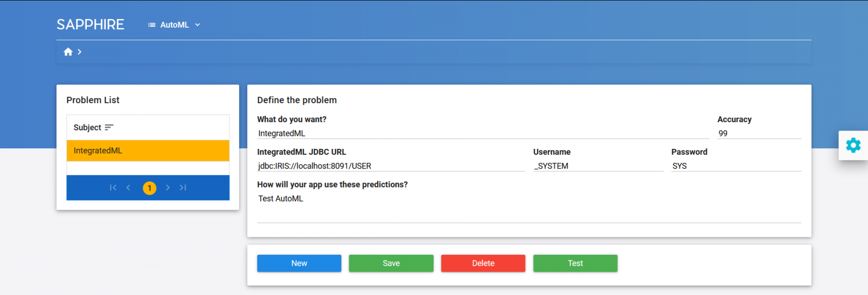The image size is (868, 295).
Task: Click the home breadcrumb icon
Action: click(x=68, y=52)
